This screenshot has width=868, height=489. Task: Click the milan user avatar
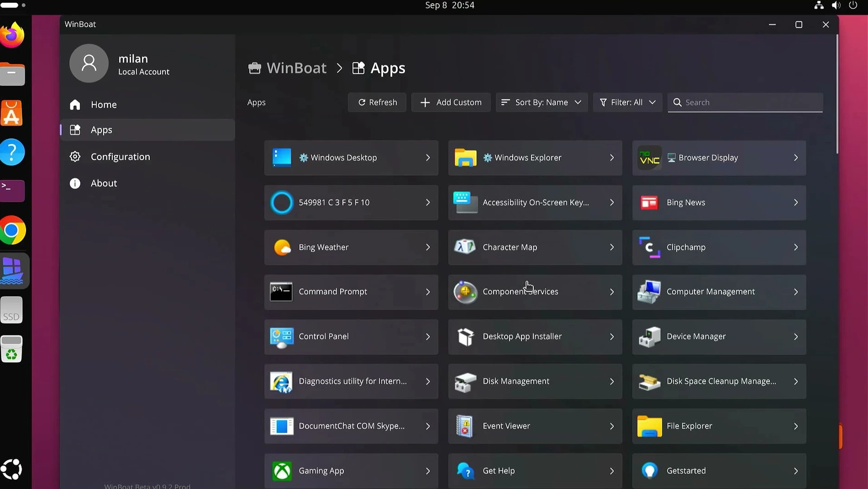[x=89, y=63]
